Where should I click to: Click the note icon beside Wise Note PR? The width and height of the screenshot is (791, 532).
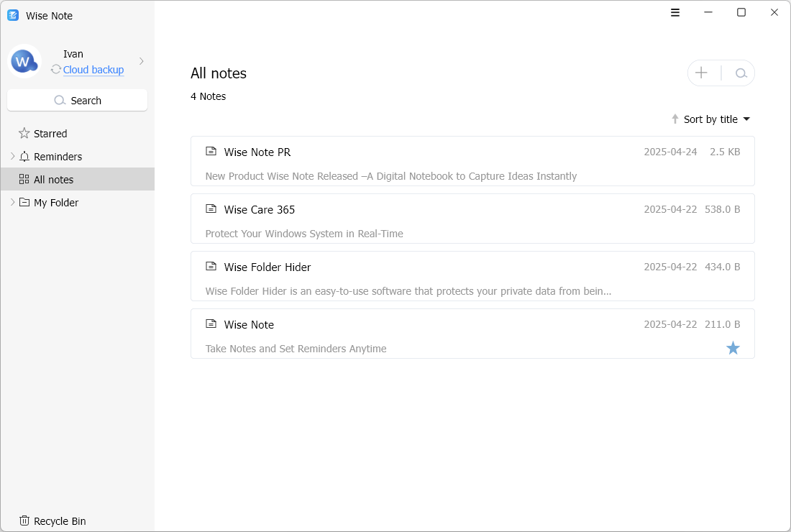[x=211, y=151]
